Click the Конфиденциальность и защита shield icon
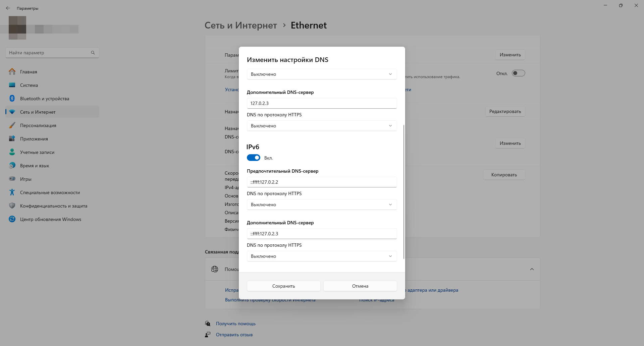Image resolution: width=644 pixels, height=346 pixels. click(12, 206)
